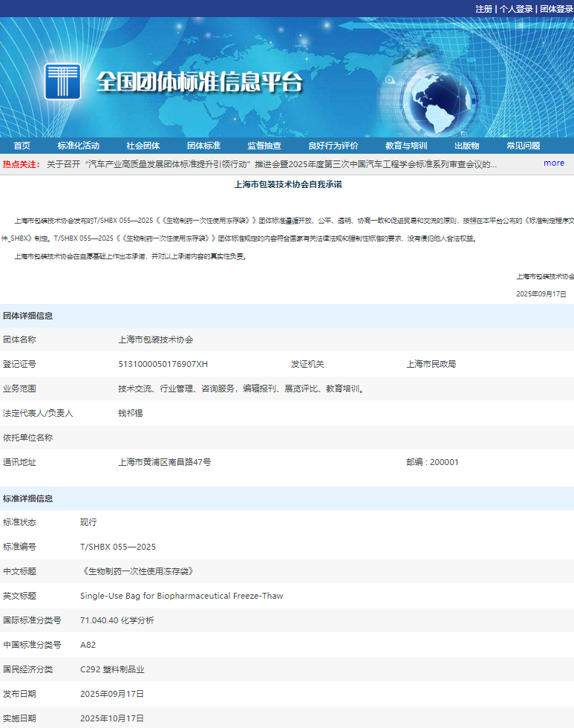
Task: Click the platform logo icon in banner
Action: (62, 81)
